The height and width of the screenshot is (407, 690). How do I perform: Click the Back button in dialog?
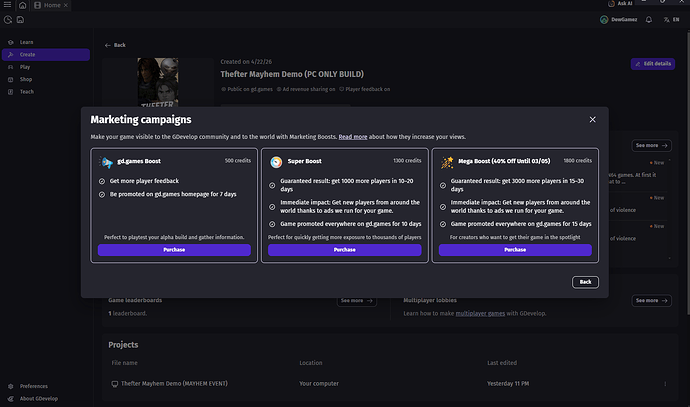pyautogui.click(x=585, y=282)
